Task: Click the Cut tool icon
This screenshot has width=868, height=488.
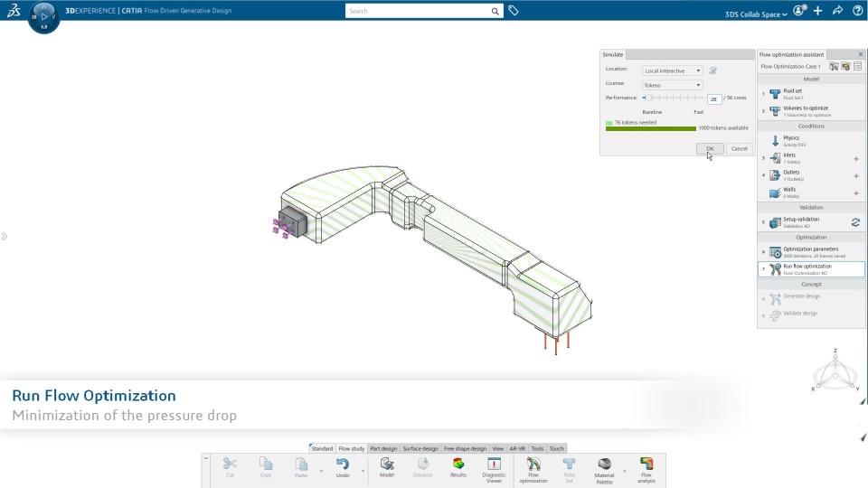Action: [x=230, y=467]
